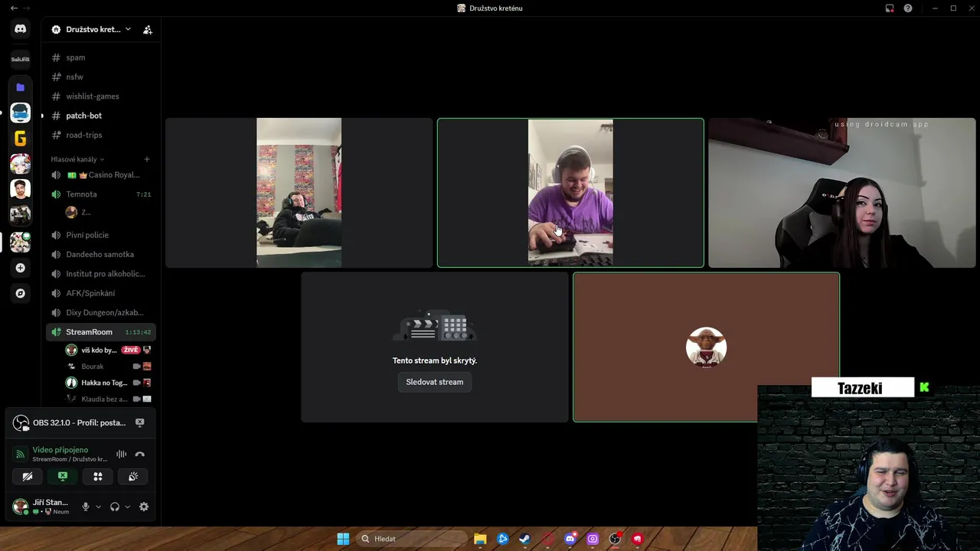Join the AFK/Spinkání voice channel
The image size is (980, 551).
coord(101,293)
